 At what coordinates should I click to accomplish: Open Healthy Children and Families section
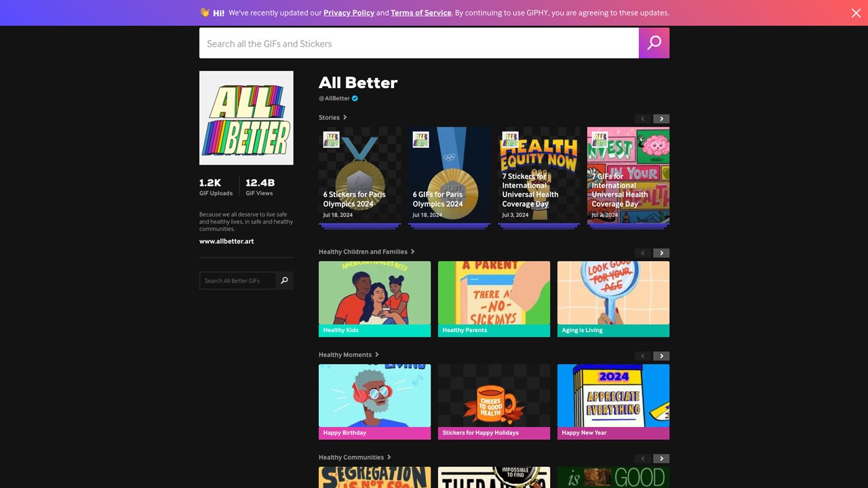[367, 251]
